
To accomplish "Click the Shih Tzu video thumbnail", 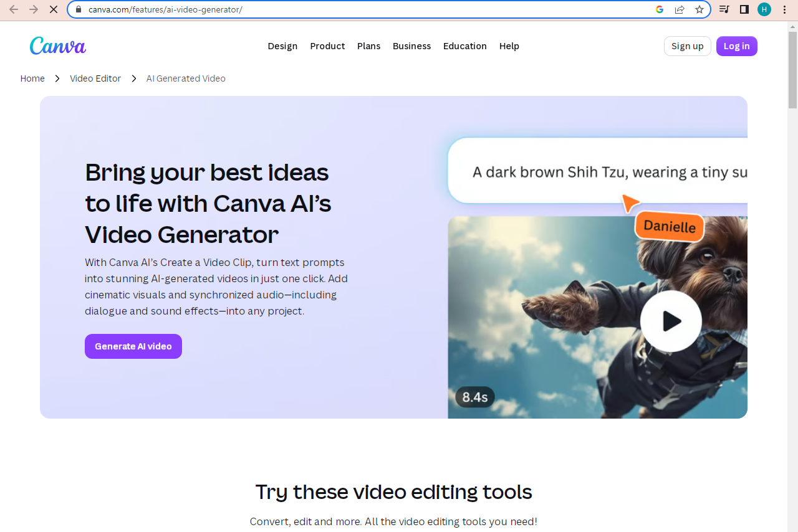I will coord(597,317).
